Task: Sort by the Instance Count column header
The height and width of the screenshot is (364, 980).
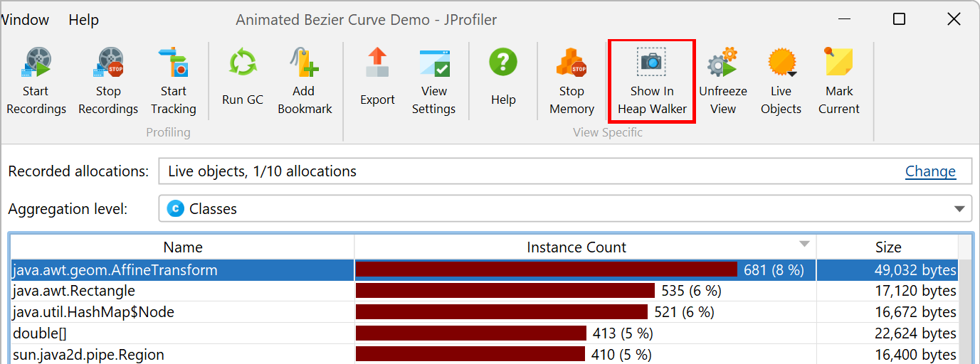Action: click(585, 247)
